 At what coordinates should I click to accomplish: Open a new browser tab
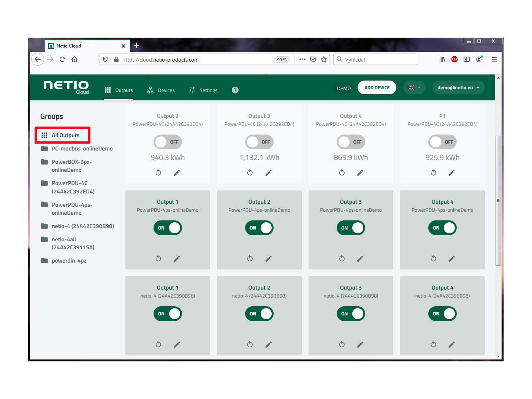click(136, 46)
